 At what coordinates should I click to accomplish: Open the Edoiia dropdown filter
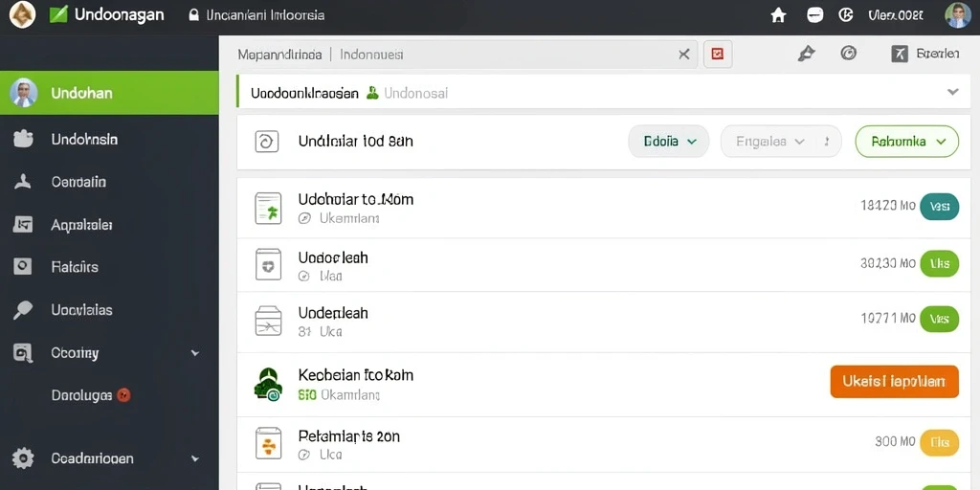(x=668, y=142)
